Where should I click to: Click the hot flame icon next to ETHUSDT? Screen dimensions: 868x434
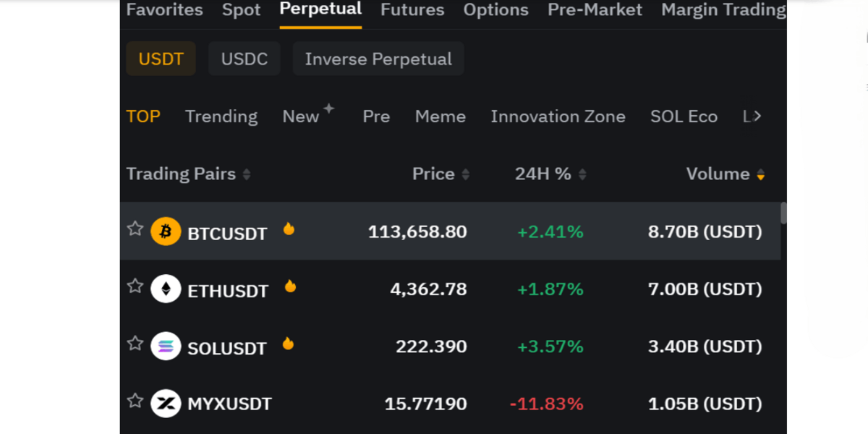tap(290, 286)
